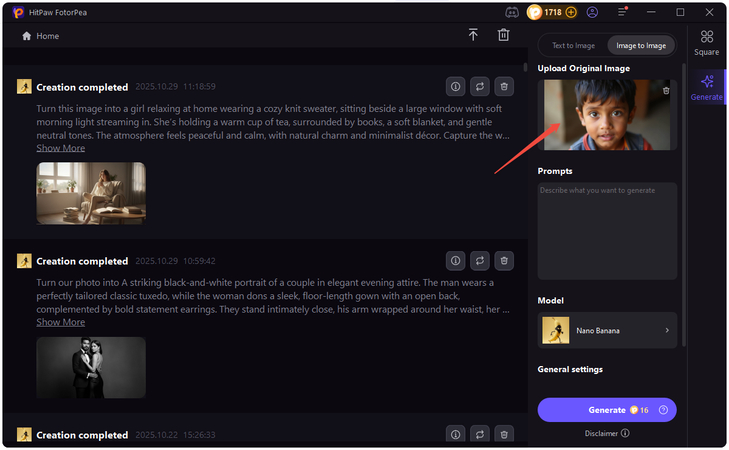
Task: Click the right panel scrollbar
Action: click(x=684, y=205)
